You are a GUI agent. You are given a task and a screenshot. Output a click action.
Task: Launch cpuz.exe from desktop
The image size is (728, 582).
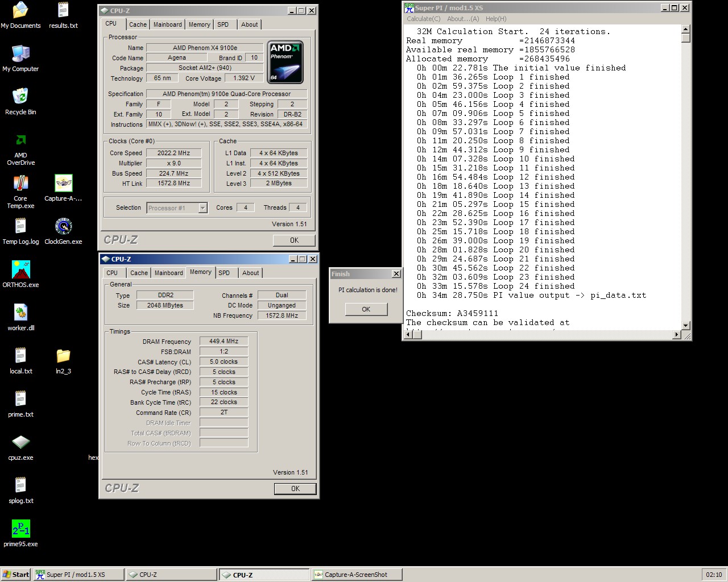coord(20,447)
